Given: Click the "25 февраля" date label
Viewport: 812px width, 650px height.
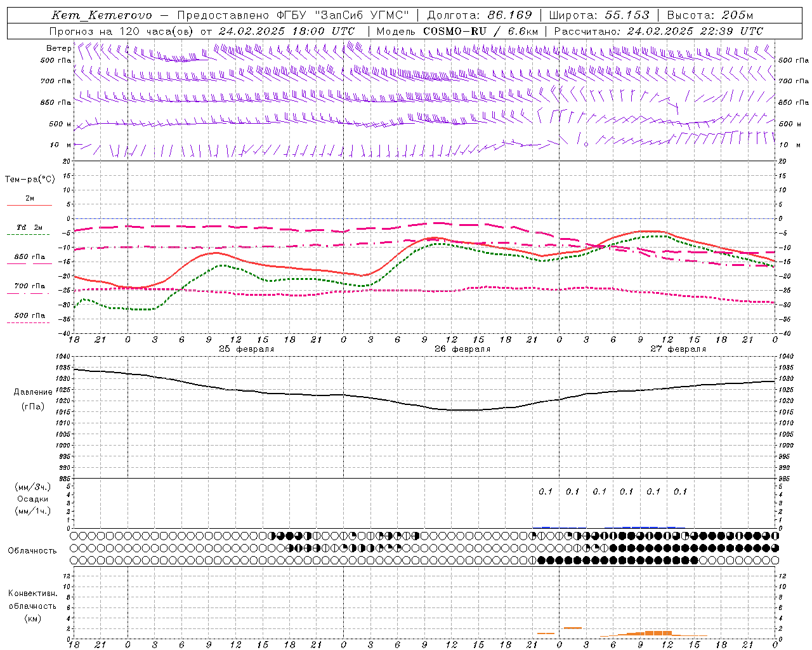Looking at the screenshot, I should point(247,349).
